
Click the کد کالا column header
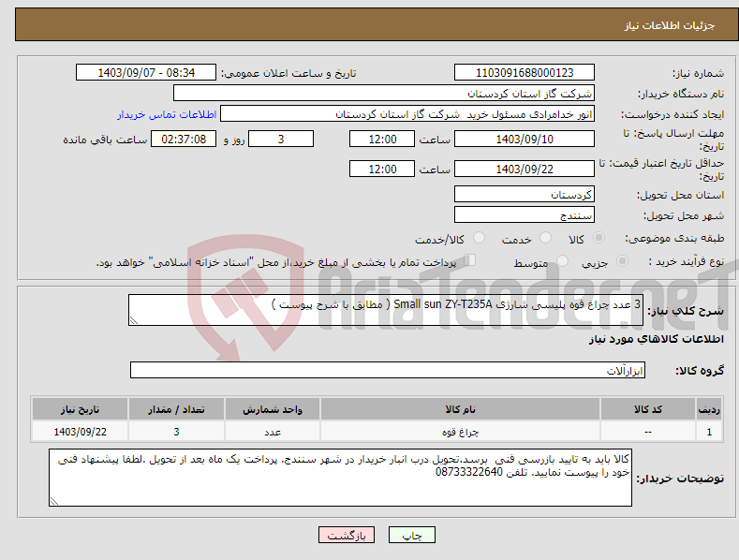648,409
